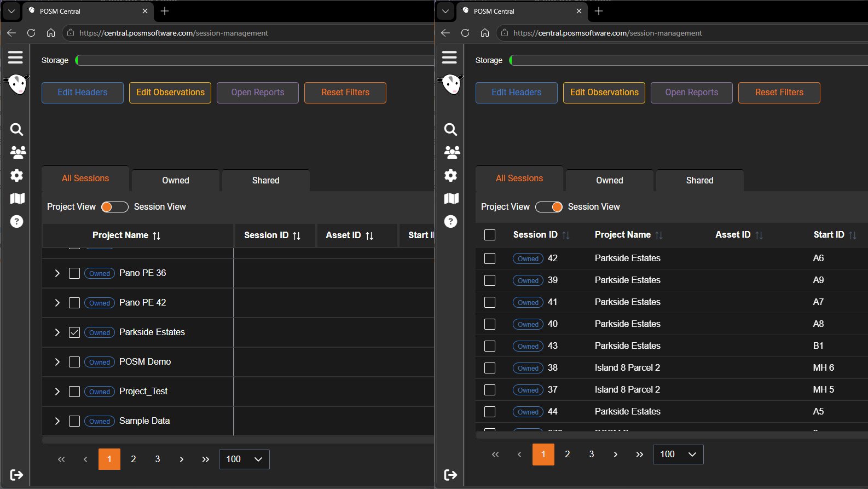Image resolution: width=868 pixels, height=489 pixels.
Task: Check the select-all checkbox in right header
Action: (490, 235)
